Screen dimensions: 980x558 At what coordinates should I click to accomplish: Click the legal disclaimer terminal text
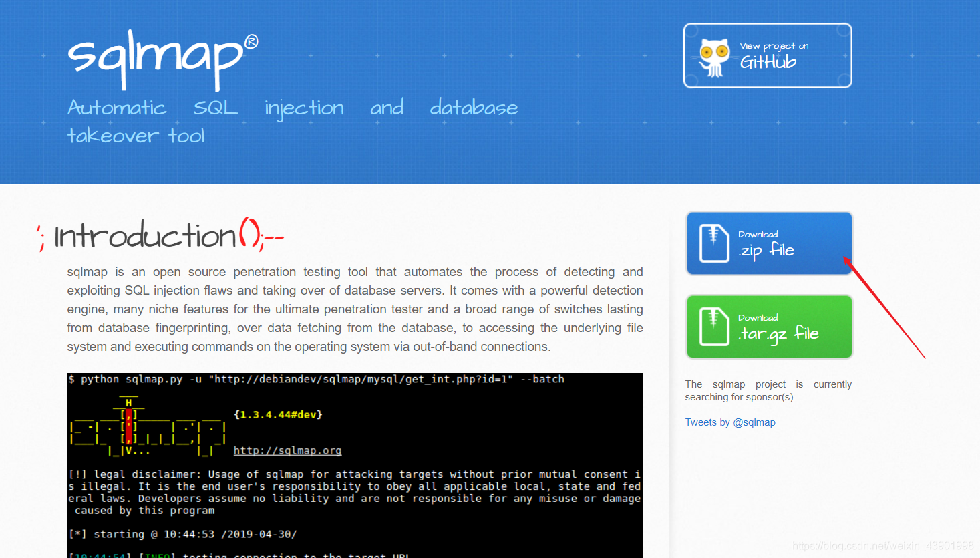point(355,493)
